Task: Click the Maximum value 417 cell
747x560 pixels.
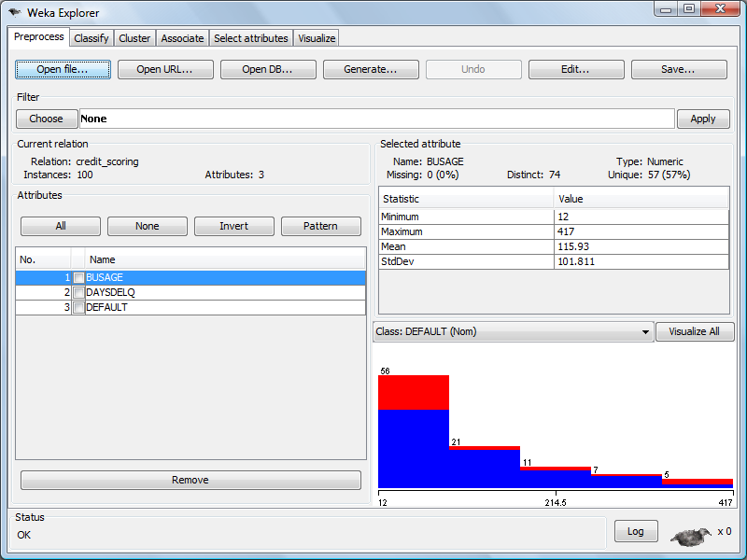Action: point(641,231)
